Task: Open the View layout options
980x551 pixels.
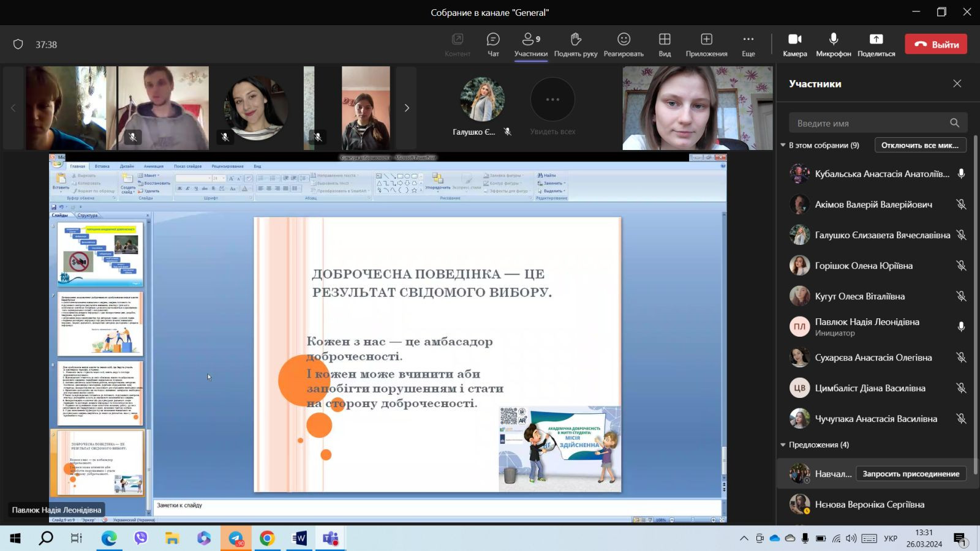Action: pos(665,44)
